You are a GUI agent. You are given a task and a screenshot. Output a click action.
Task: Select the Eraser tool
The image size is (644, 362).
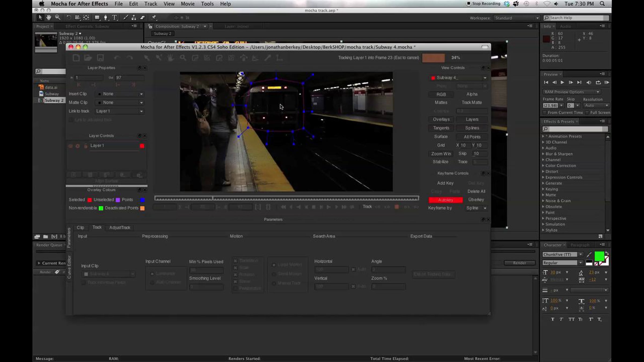142,18
